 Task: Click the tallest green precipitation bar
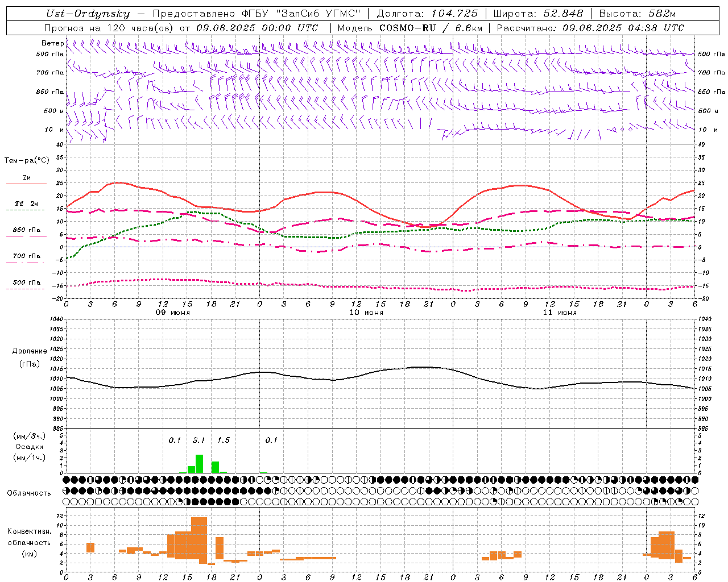click(x=199, y=464)
